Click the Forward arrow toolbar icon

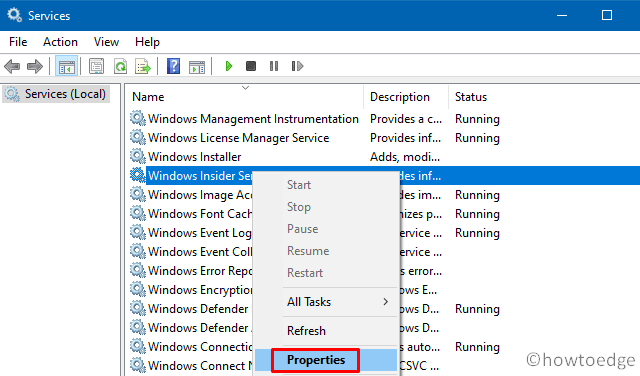pyautogui.click(x=35, y=66)
